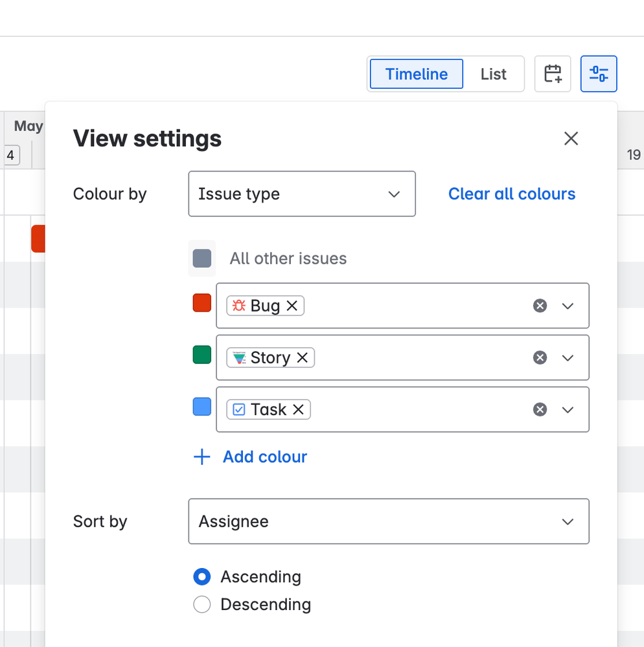Switch to the Timeline view tab
The height and width of the screenshot is (647, 644).
click(416, 74)
